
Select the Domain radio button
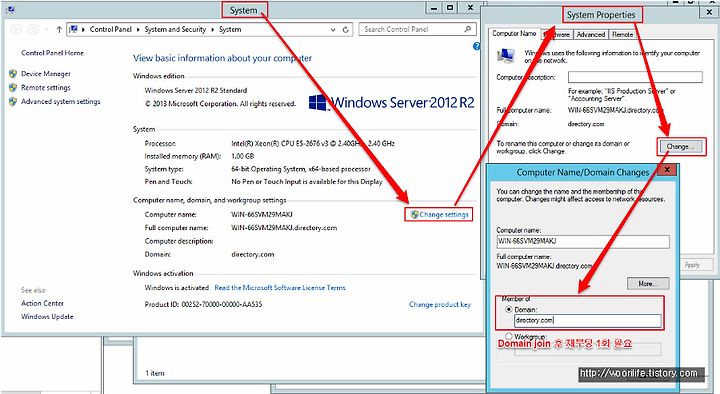(508, 309)
